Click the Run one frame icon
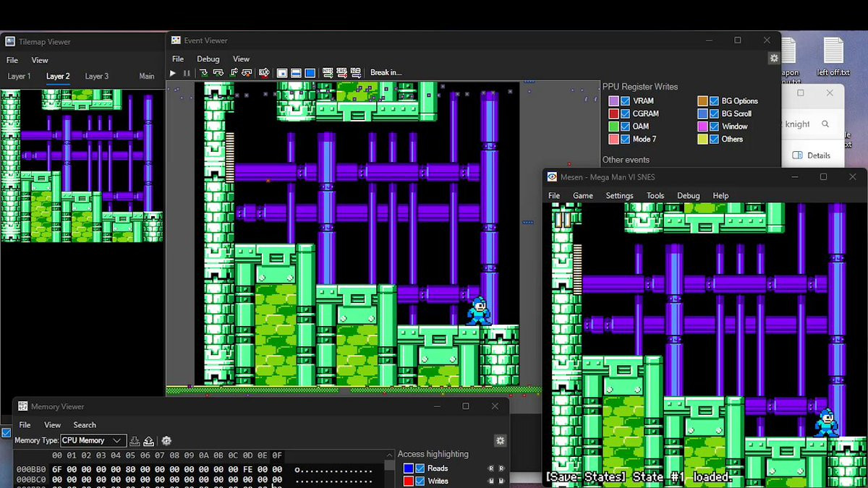 (310, 73)
